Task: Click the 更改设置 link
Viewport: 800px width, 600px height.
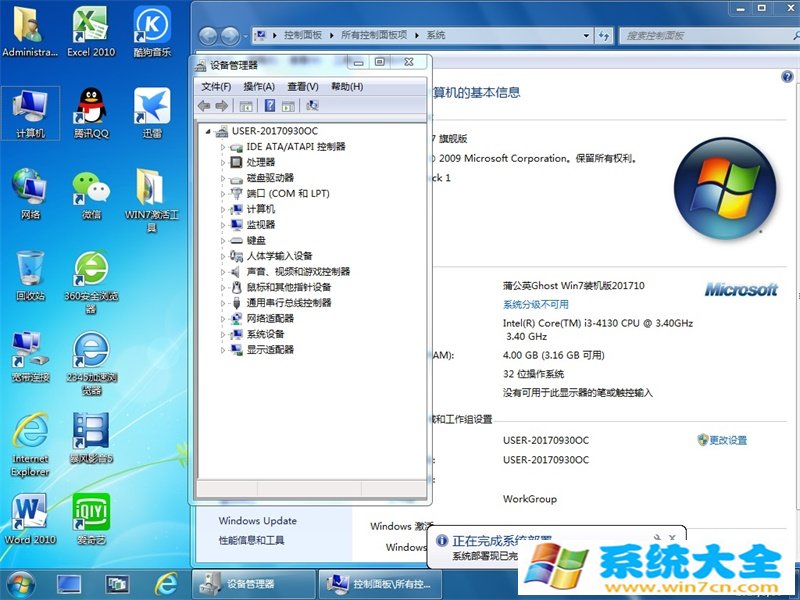Action: pyautogui.click(x=727, y=439)
